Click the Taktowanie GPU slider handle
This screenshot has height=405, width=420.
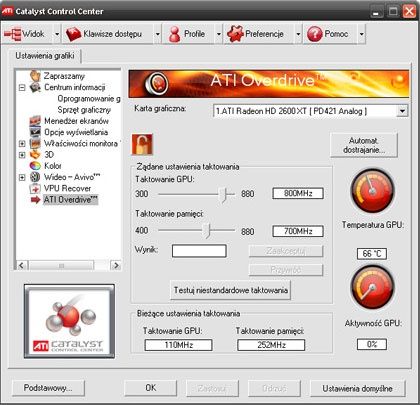click(223, 194)
